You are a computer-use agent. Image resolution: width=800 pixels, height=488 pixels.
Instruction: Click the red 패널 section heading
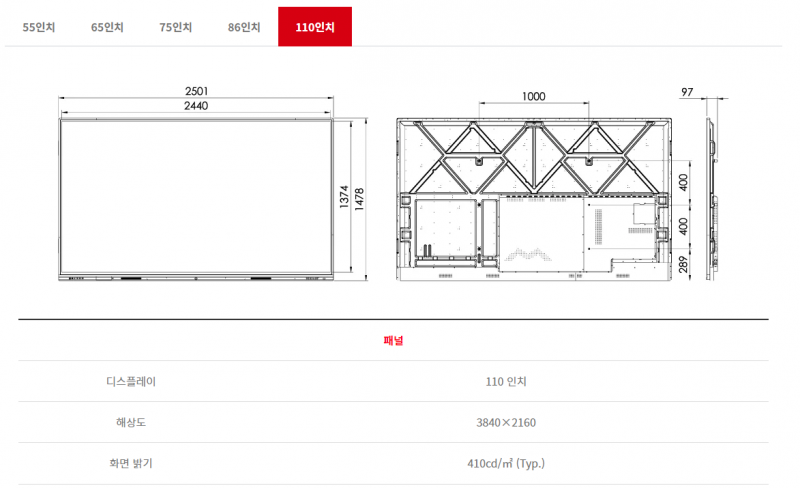pos(393,340)
